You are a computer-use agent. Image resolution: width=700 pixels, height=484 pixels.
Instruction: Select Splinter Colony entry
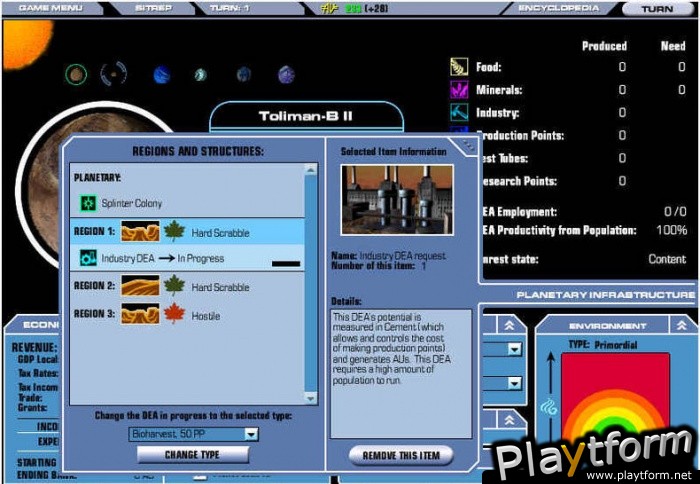pyautogui.click(x=187, y=203)
